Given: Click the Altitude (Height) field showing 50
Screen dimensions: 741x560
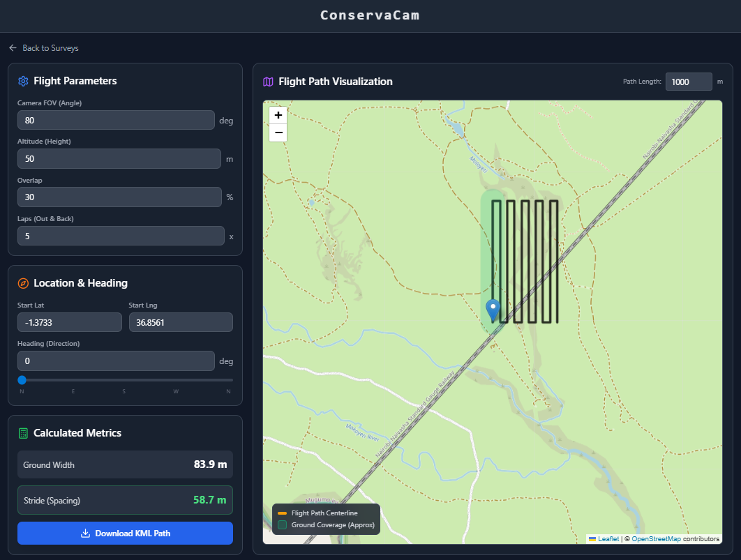Looking at the screenshot, I should (119, 158).
